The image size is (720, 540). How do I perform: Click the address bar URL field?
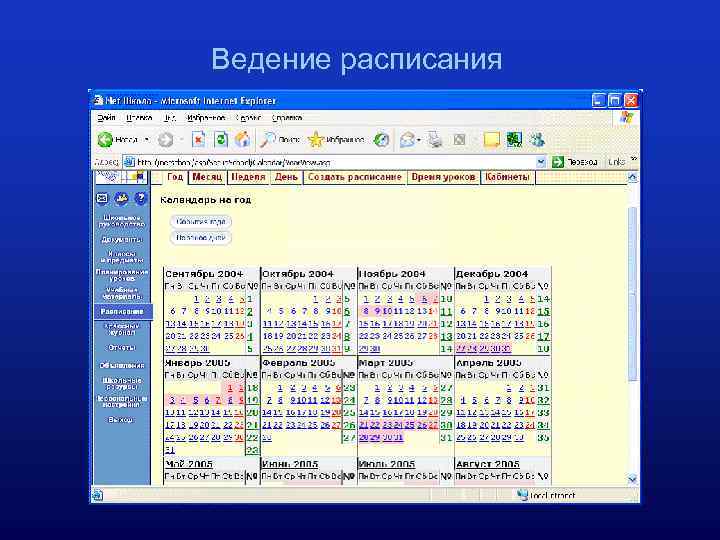335,162
